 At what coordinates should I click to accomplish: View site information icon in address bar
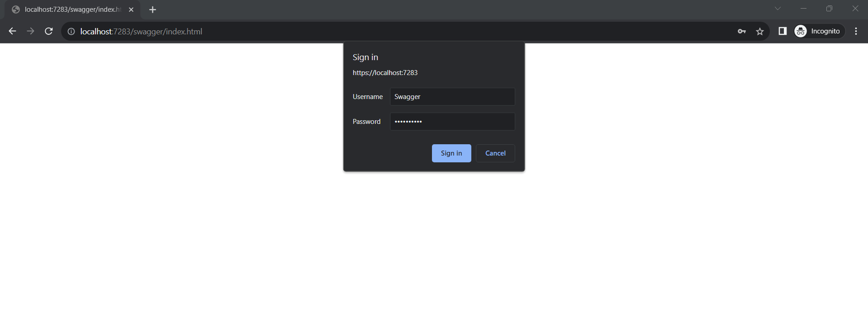(71, 31)
